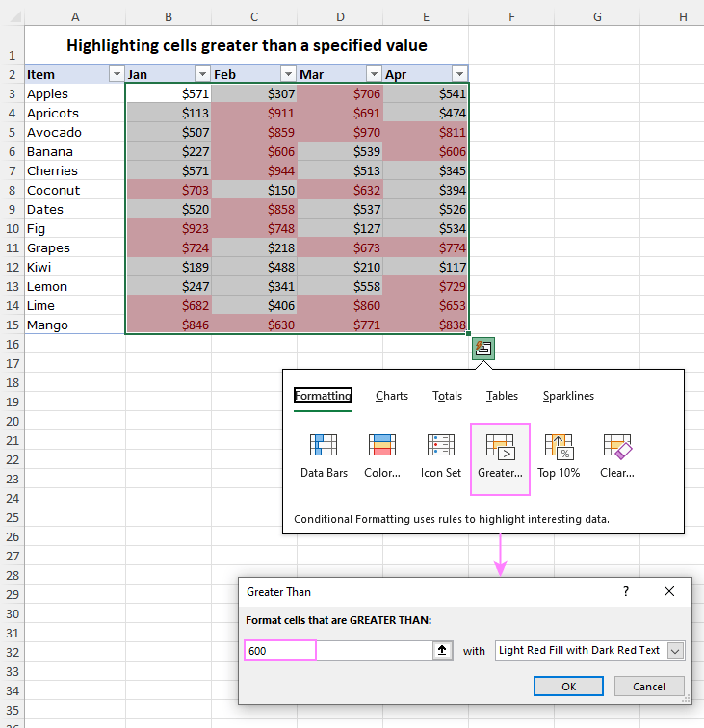
Task: Click the Fig cell
Action: pos(75,228)
